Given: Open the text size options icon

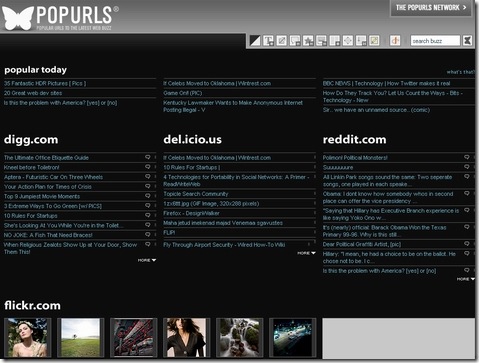Looking at the screenshot, I should coord(268,41).
